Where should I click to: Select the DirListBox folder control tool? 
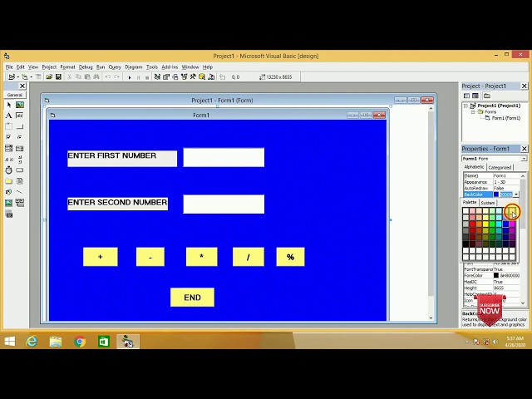(9, 181)
